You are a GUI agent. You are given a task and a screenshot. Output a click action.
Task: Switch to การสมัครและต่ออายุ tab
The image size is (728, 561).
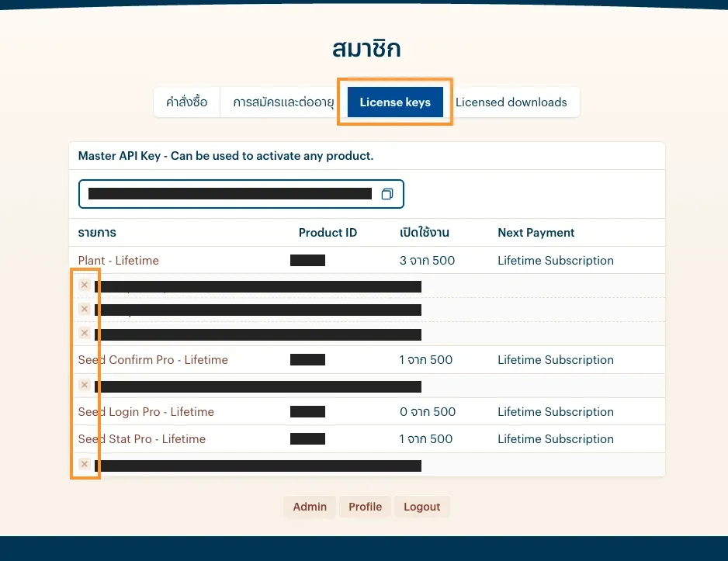283,102
